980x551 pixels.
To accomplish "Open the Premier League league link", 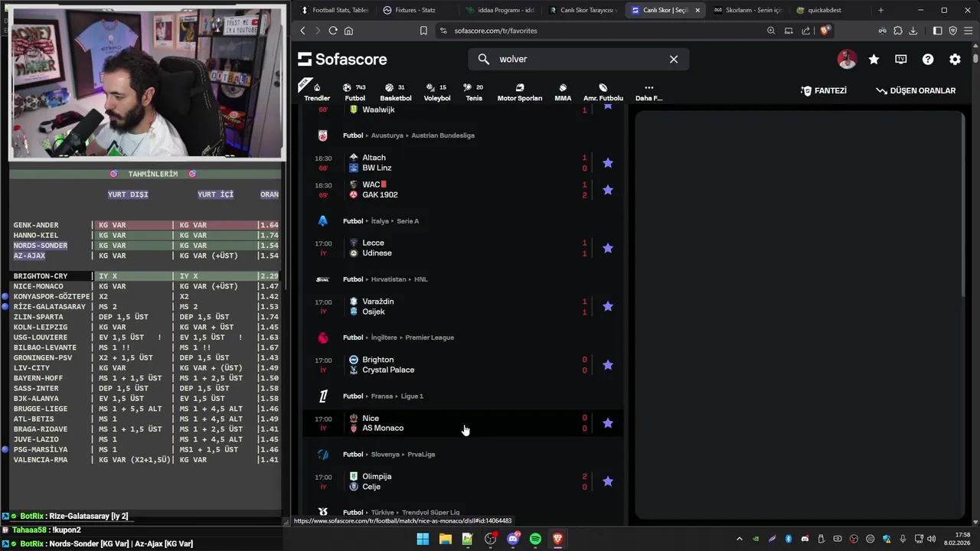I will pos(430,337).
